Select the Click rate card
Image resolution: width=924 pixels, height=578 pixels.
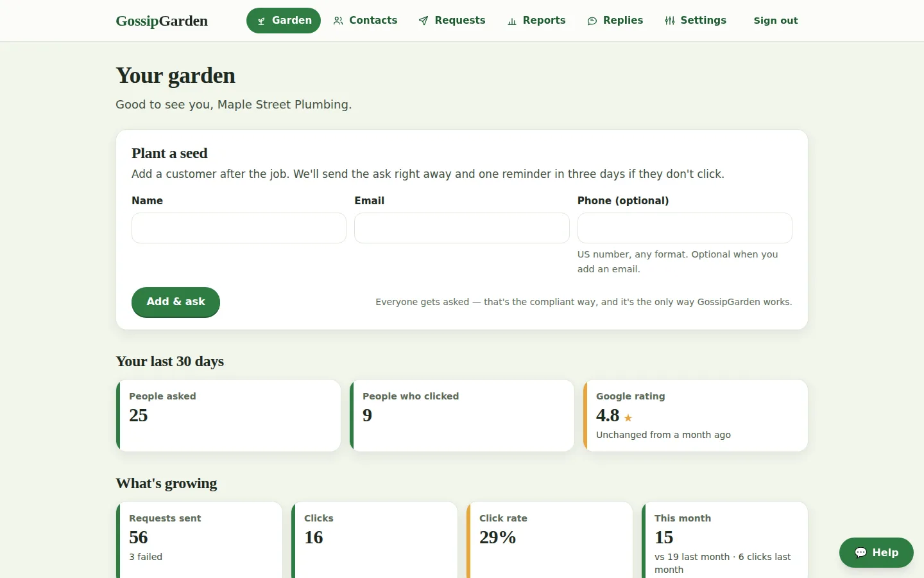click(549, 540)
